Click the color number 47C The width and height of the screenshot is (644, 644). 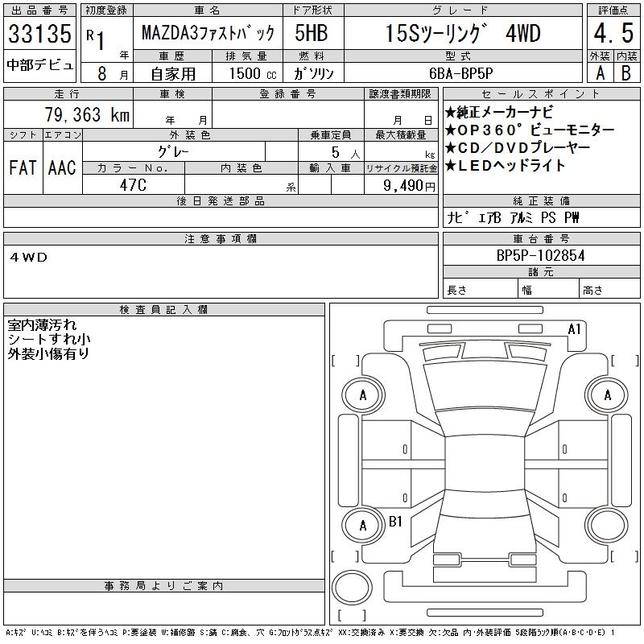point(133,185)
